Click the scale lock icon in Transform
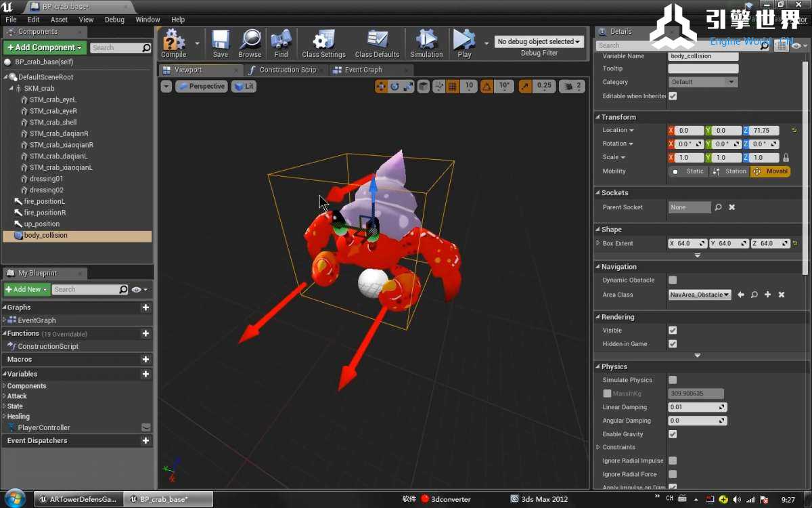 pos(786,158)
